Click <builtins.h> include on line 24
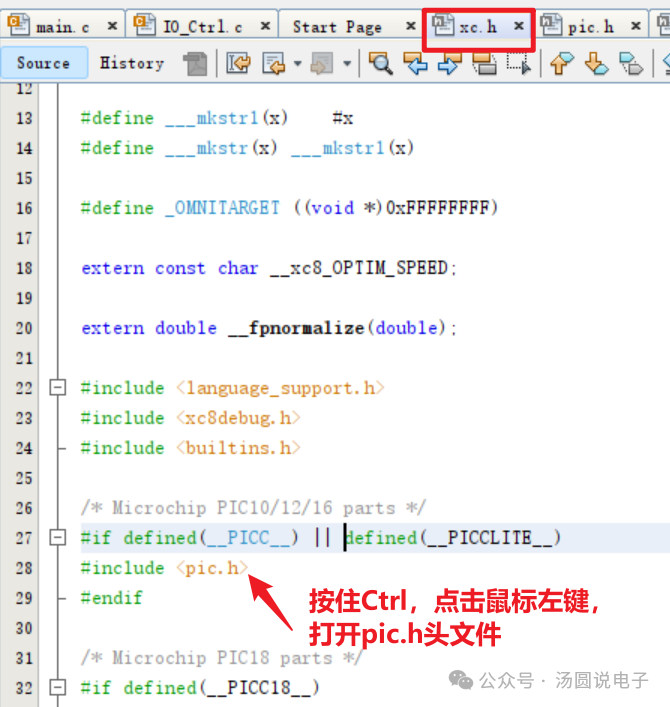Viewport: 670px width, 707px height. (238, 448)
